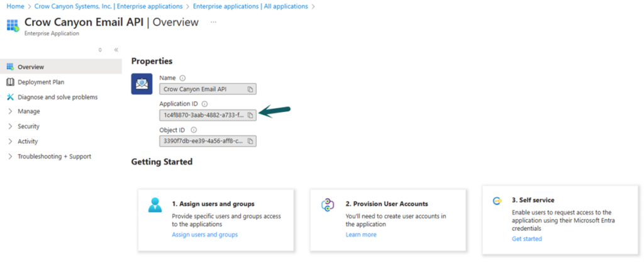644x263 pixels.
Task: Click Get started under Self service
Action: (x=526, y=238)
